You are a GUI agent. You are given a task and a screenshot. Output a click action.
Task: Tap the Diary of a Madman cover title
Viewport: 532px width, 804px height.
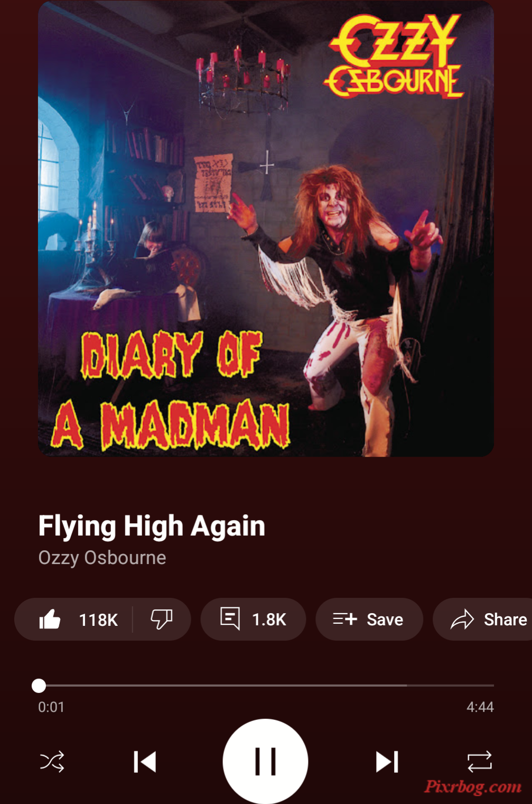click(171, 390)
